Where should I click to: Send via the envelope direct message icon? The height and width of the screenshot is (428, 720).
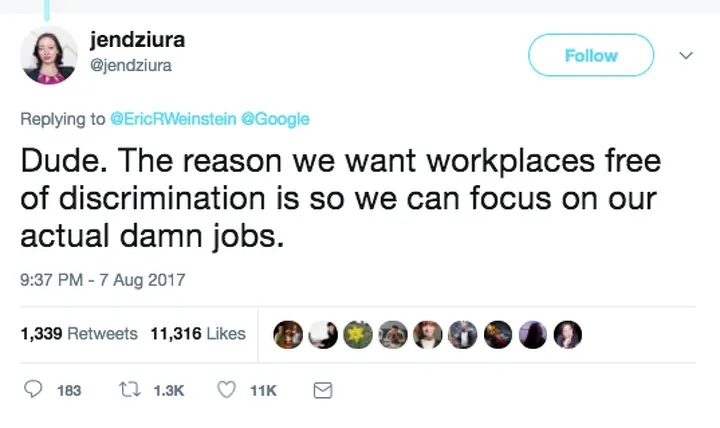(323, 390)
